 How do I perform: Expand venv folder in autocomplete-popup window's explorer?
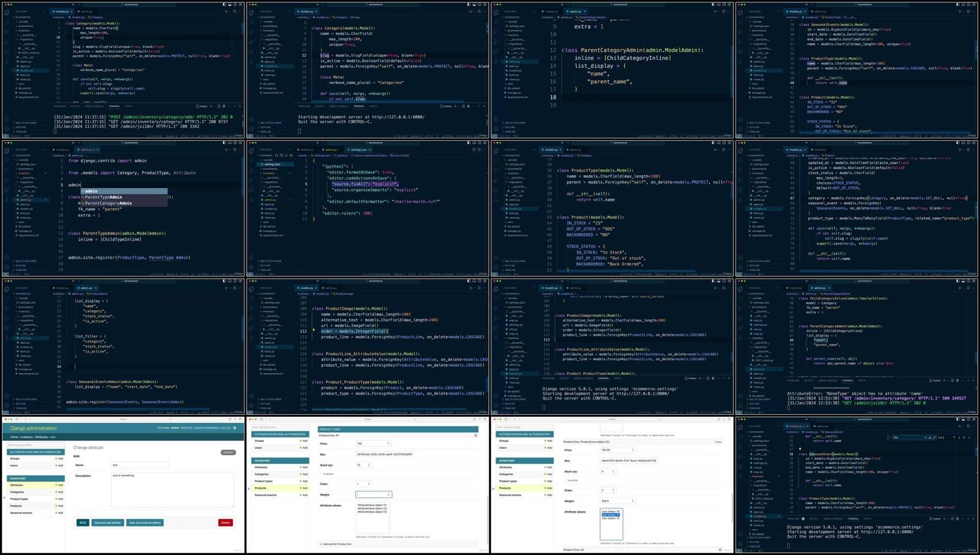[21, 222]
